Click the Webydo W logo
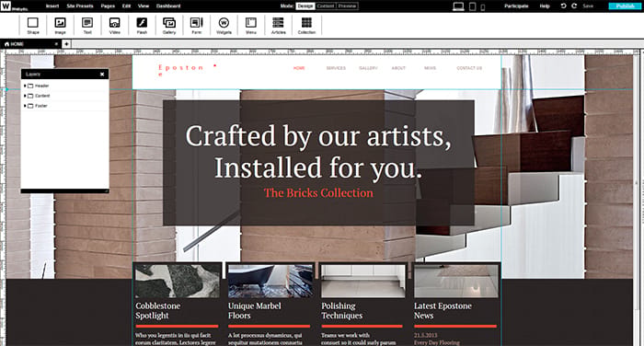Screen dimensions: 644x346 pyautogui.click(x=6, y=6)
